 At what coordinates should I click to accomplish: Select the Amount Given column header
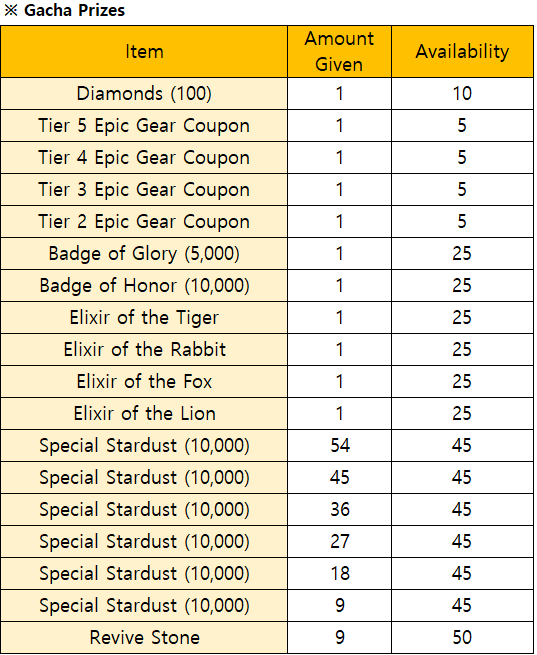click(339, 52)
